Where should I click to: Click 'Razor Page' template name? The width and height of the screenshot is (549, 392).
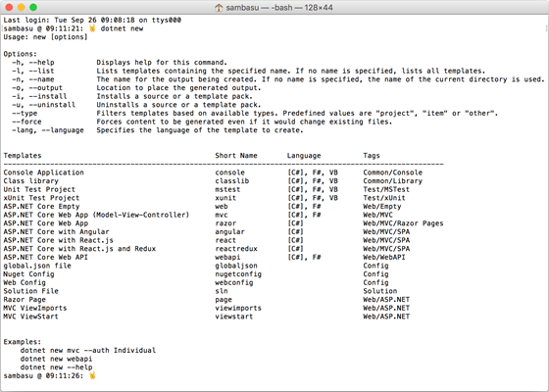[x=25, y=300]
